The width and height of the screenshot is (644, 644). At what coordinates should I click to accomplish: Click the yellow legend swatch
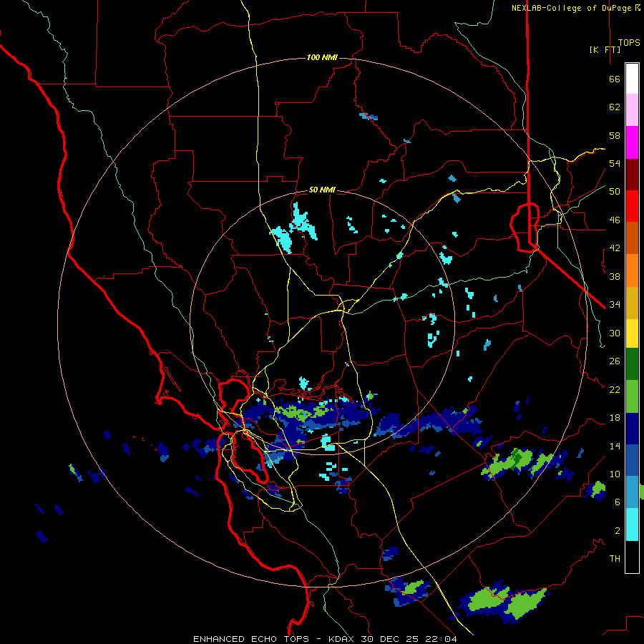(x=632, y=333)
